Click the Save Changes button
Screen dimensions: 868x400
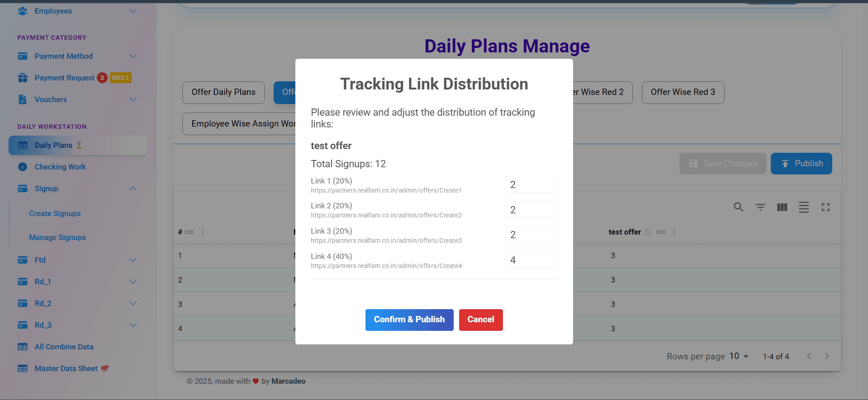coord(723,164)
